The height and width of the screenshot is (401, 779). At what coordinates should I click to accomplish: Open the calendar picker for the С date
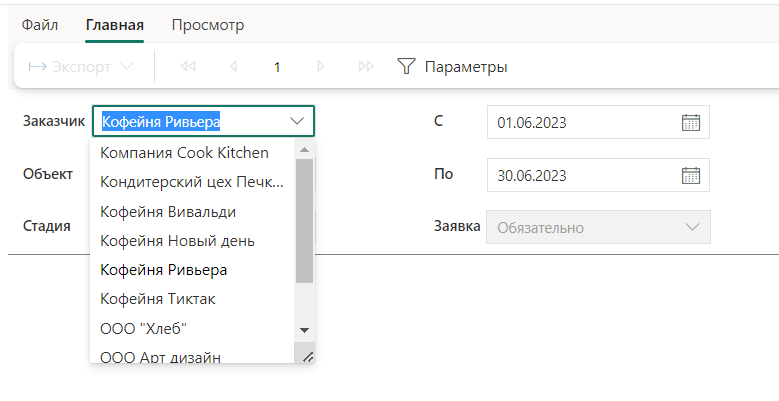pos(691,122)
